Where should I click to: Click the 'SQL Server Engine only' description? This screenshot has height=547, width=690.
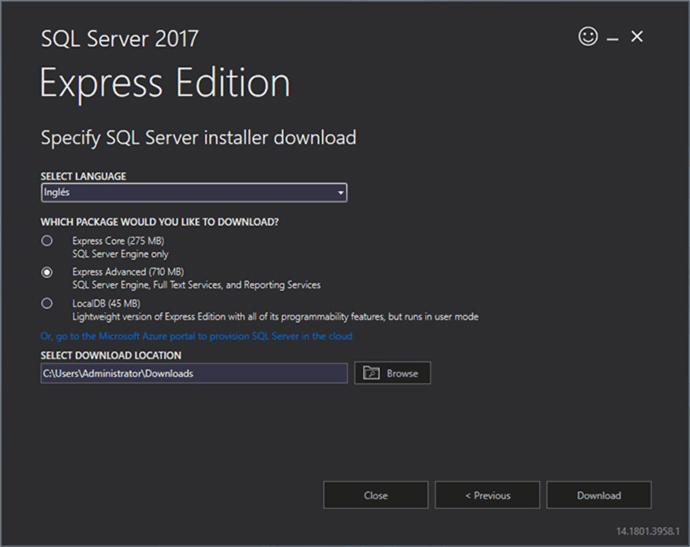point(120,254)
